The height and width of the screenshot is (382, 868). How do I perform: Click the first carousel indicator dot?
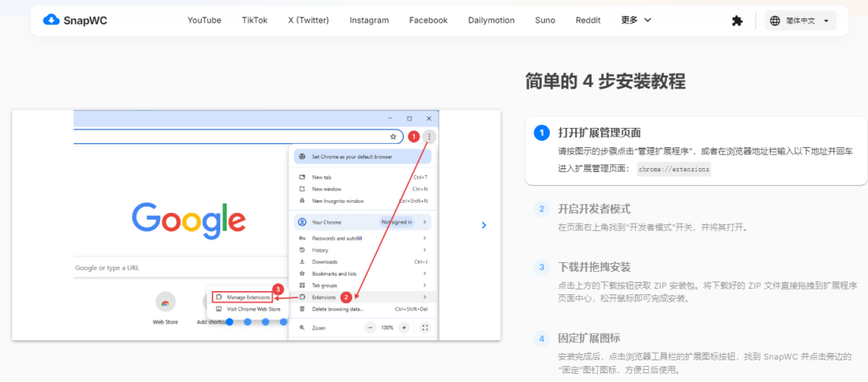click(x=229, y=322)
